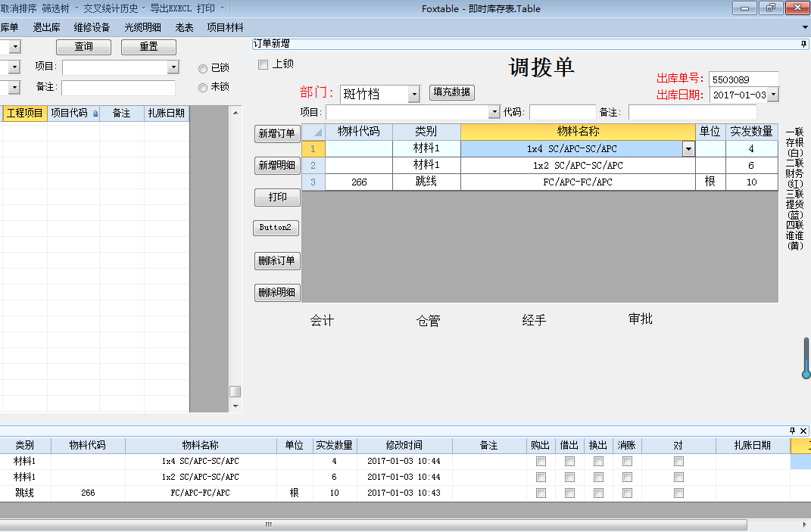Open the 退出库 menu
This screenshot has width=811, height=532.
pyautogui.click(x=45, y=27)
